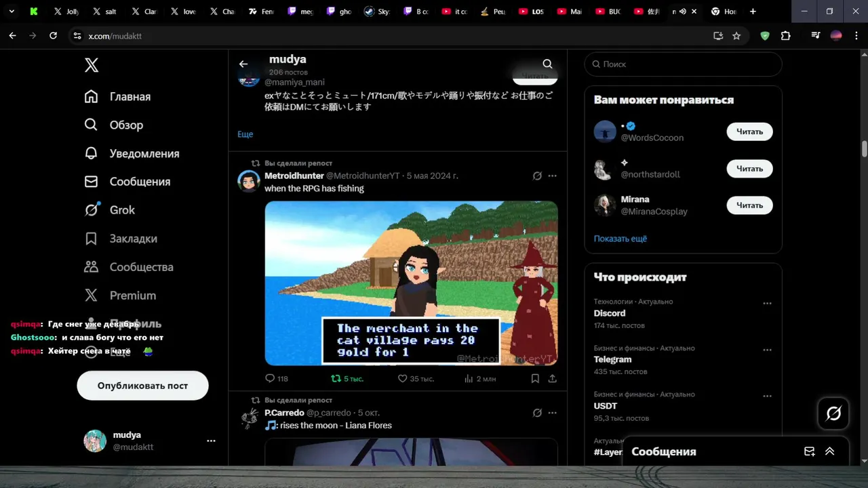This screenshot has height=488, width=868.
Task: Click page vertical scrollbar
Action: 864,148
